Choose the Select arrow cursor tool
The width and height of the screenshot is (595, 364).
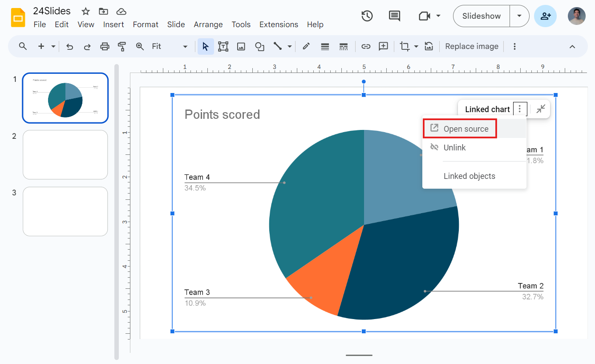[206, 46]
